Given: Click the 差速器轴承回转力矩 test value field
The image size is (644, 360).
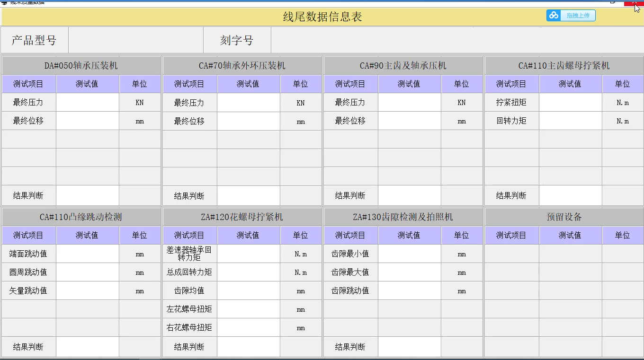Looking at the screenshot, I should pyautogui.click(x=249, y=254).
